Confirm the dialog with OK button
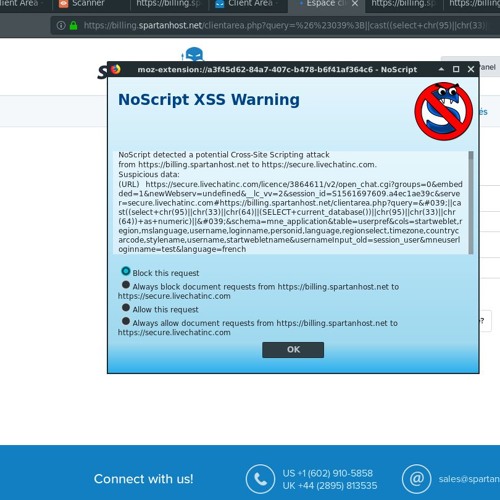Image resolution: width=500 pixels, height=500 pixels. click(293, 350)
